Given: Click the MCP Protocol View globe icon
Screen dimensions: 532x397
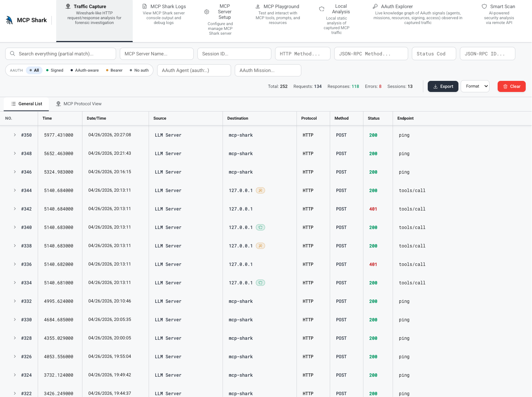Looking at the screenshot, I should point(58,104).
